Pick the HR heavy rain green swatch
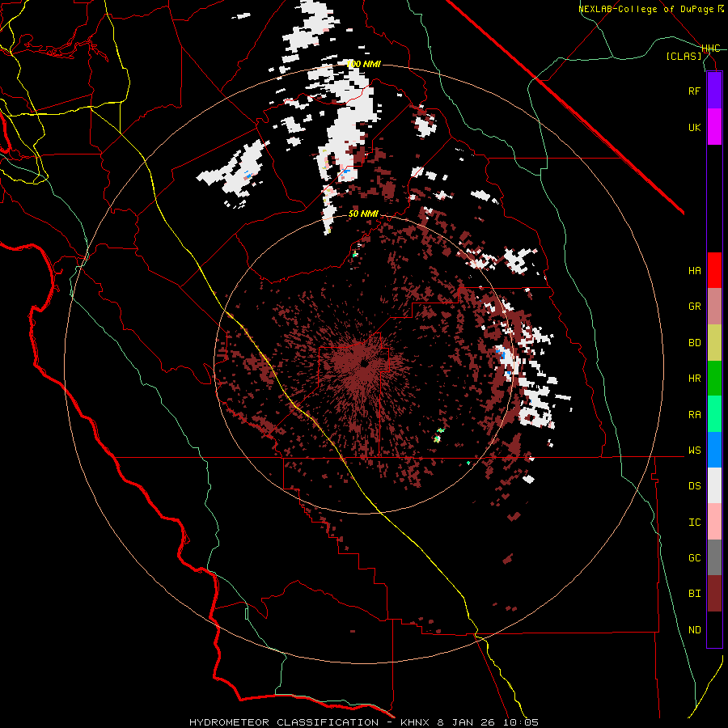The width and height of the screenshot is (728, 728). pos(714,379)
